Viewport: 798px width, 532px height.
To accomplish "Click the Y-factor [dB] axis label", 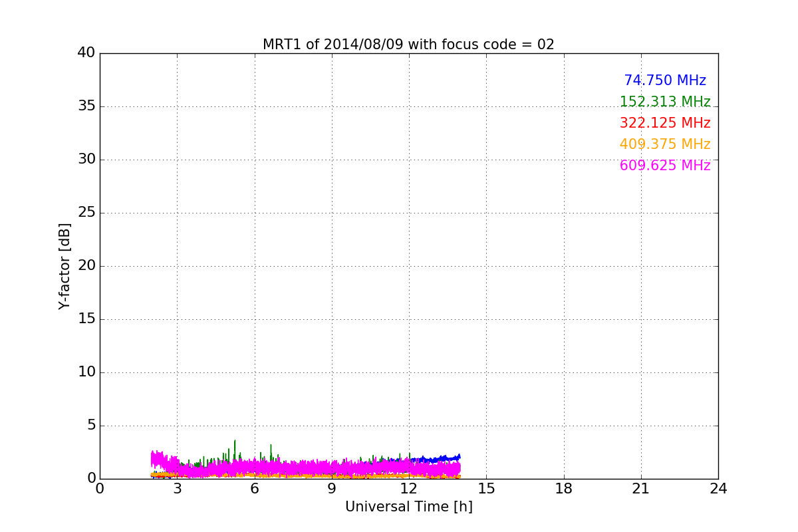I will 65,266.
